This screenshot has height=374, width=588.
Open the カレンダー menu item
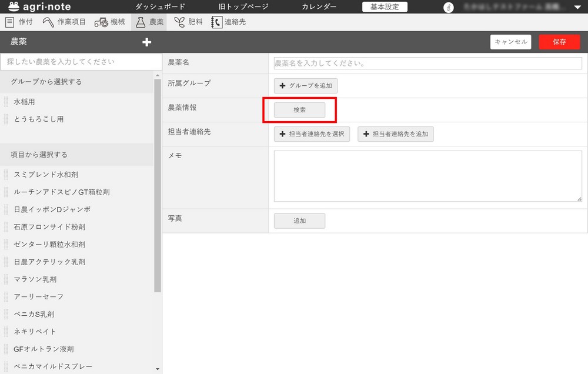pos(319,7)
